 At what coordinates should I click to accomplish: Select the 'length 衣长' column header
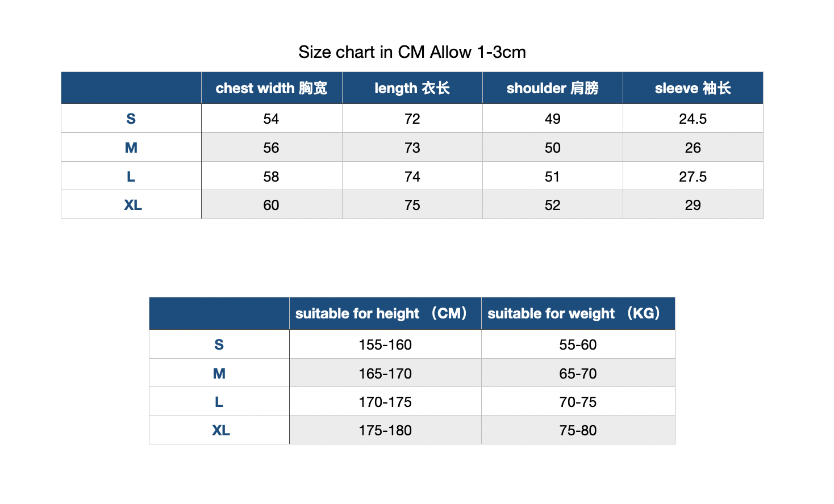pos(412,88)
